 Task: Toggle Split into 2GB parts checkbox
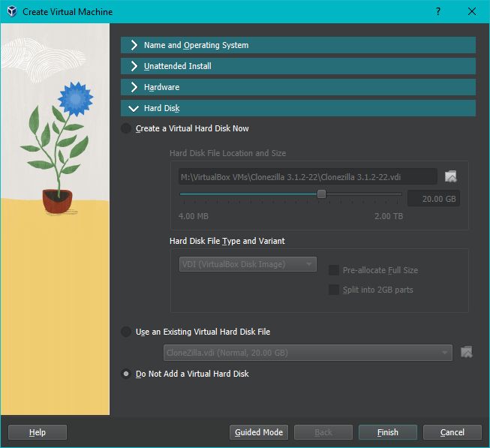pyautogui.click(x=334, y=290)
